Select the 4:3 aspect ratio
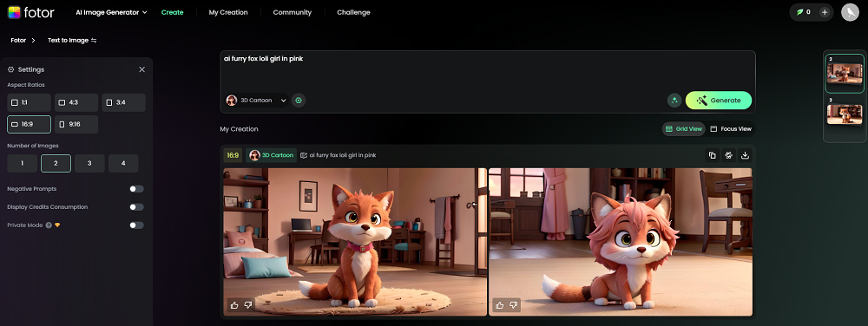This screenshot has height=326, width=868. [76, 103]
